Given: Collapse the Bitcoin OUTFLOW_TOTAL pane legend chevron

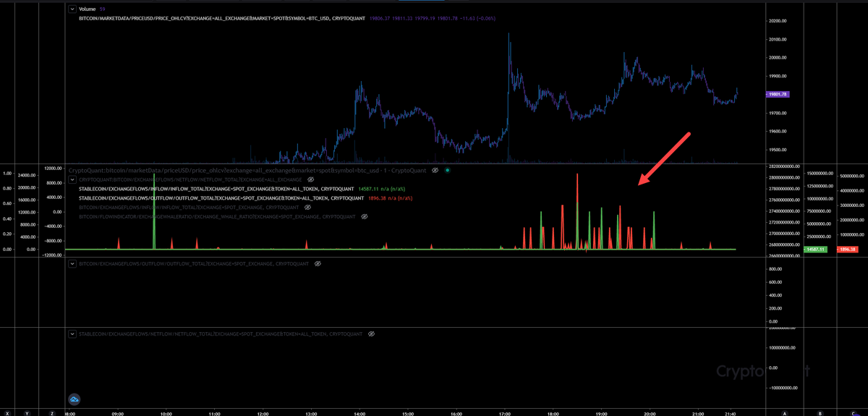Looking at the screenshot, I should tap(72, 264).
